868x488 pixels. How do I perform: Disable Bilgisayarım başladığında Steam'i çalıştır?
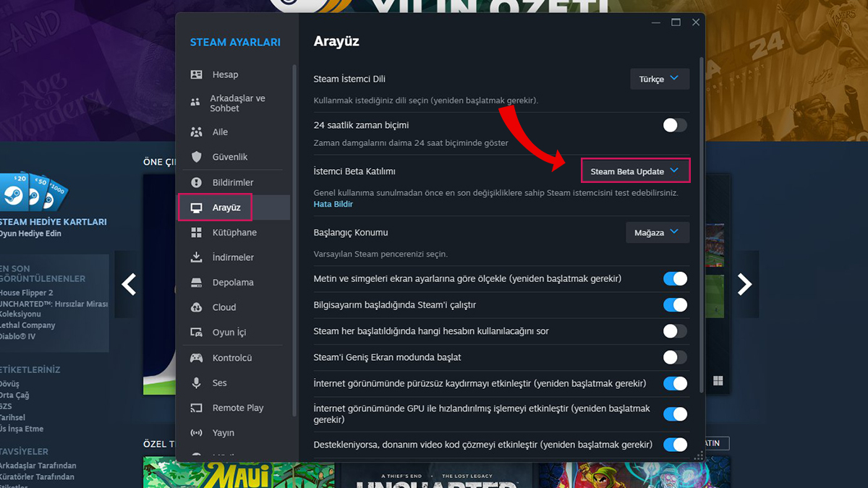pos(674,305)
